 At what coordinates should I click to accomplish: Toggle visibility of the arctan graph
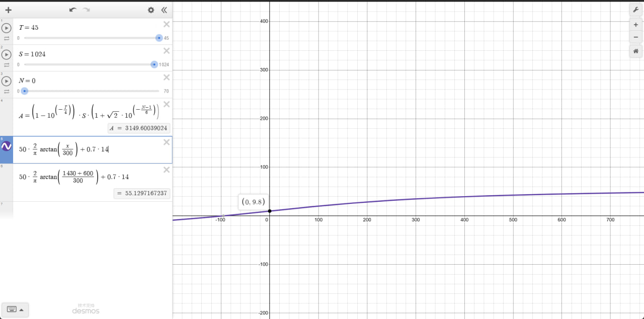[7, 146]
